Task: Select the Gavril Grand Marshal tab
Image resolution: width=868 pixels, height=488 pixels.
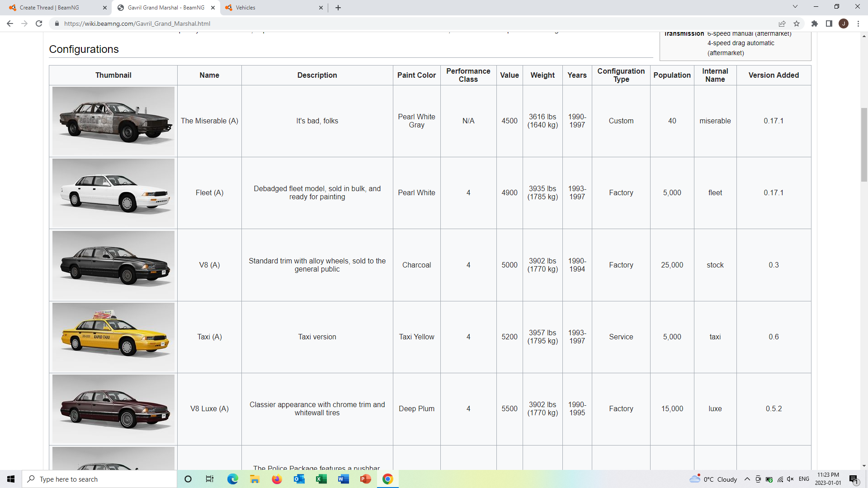Action: pos(166,8)
